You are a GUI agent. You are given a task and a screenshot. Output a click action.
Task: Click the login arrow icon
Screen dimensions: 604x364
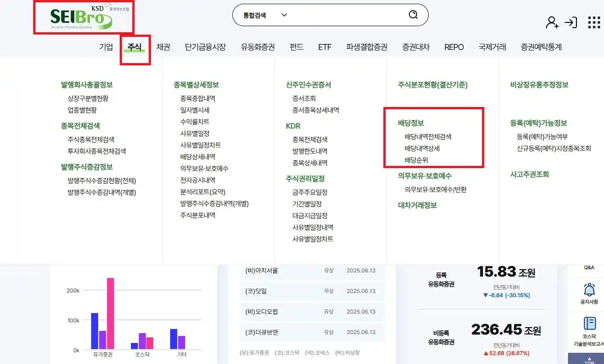pyautogui.click(x=571, y=22)
